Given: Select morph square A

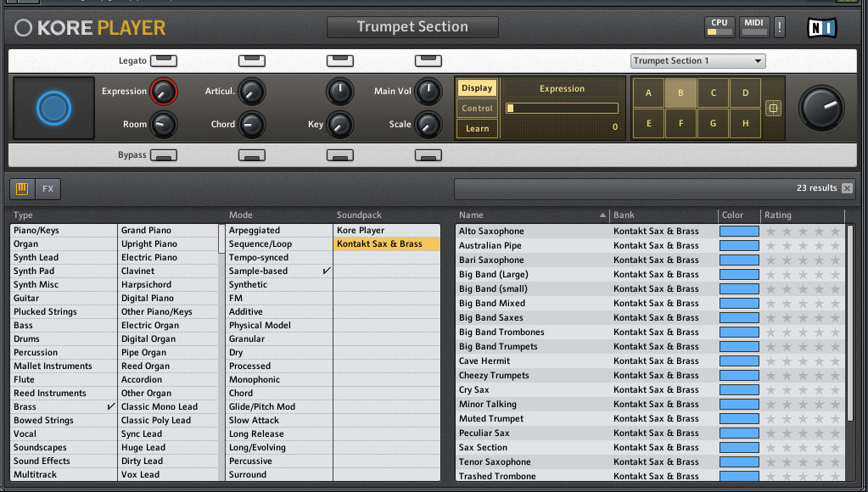Looking at the screenshot, I should coord(648,93).
